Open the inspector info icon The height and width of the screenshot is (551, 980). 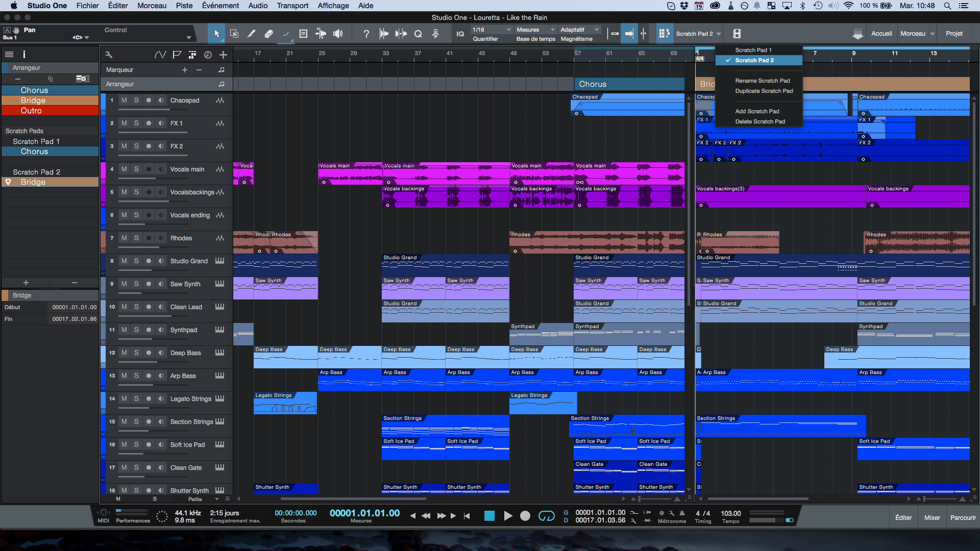coord(24,54)
